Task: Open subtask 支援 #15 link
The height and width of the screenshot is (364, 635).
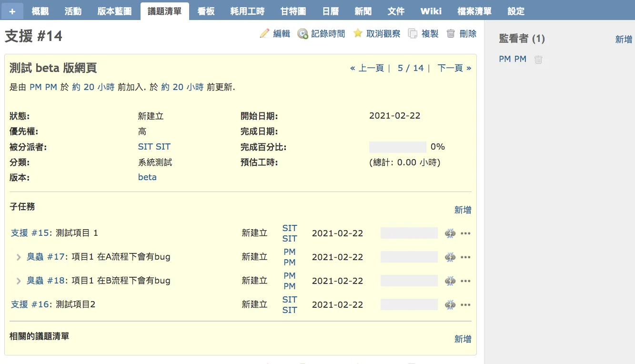Action: 30,233
